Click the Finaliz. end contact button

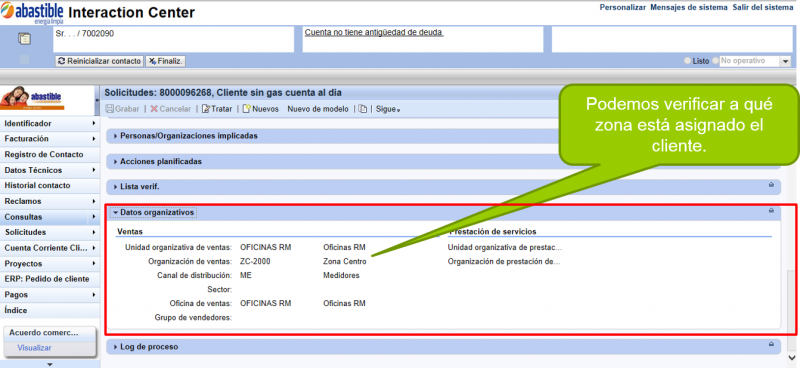click(x=166, y=61)
